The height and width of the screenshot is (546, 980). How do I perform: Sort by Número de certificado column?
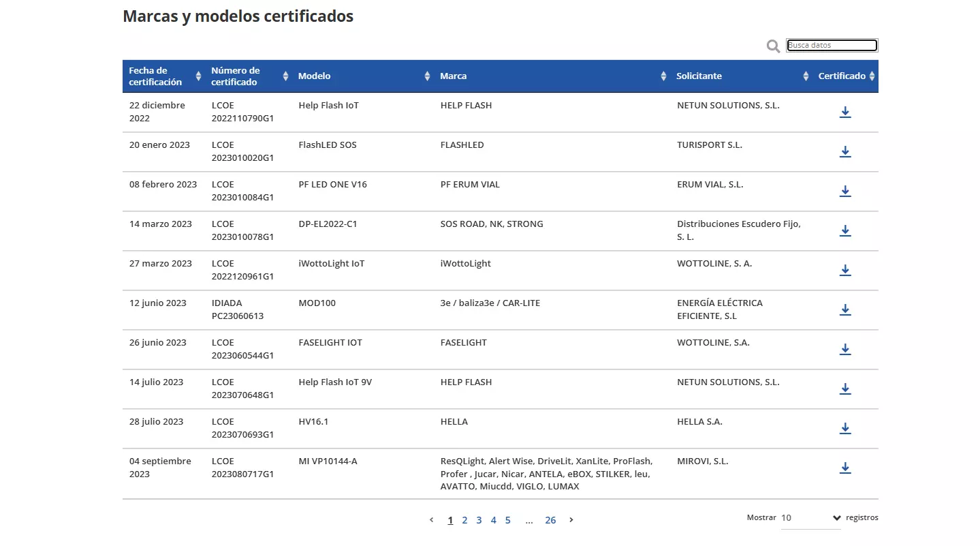[249, 76]
